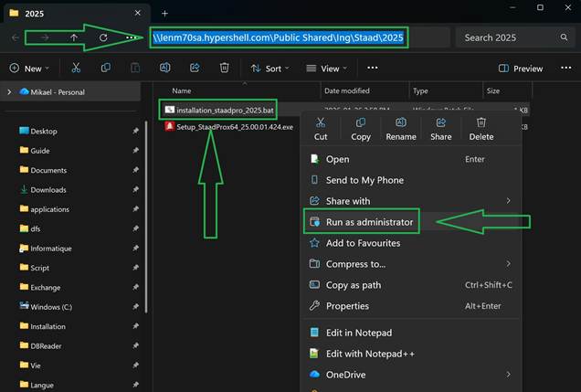Open Informatique folder in the sidebar

coord(51,249)
